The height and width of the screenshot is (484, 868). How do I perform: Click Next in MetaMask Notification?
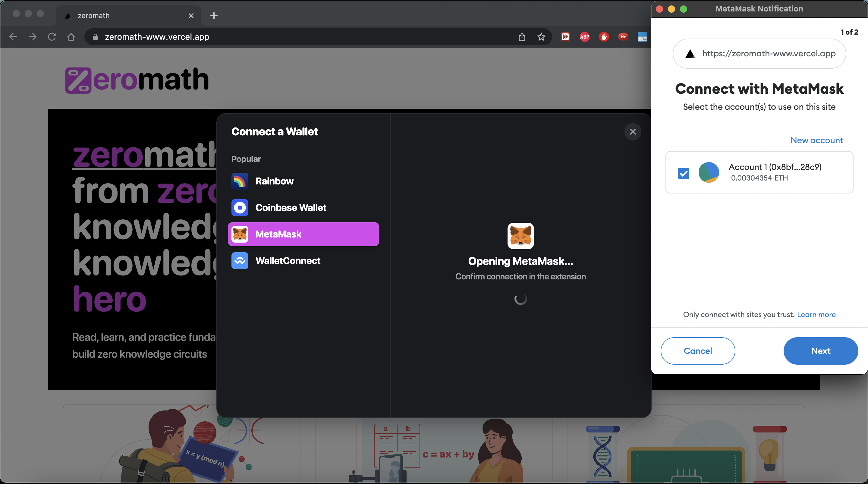(820, 350)
